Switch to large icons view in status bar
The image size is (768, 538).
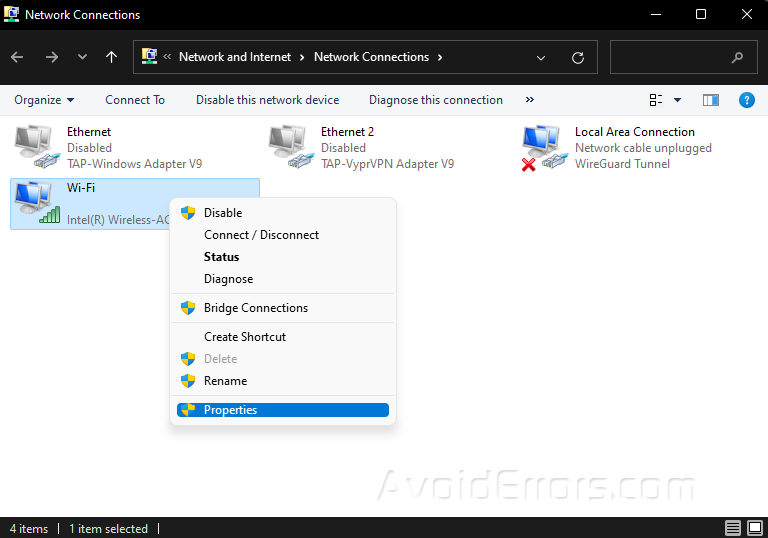(x=755, y=528)
